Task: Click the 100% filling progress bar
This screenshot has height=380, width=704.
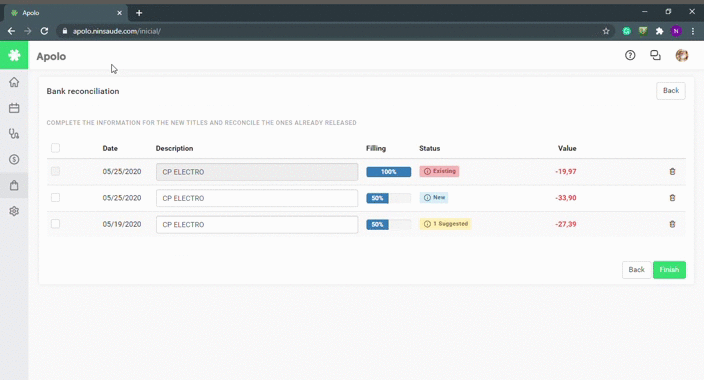Action: pos(388,172)
